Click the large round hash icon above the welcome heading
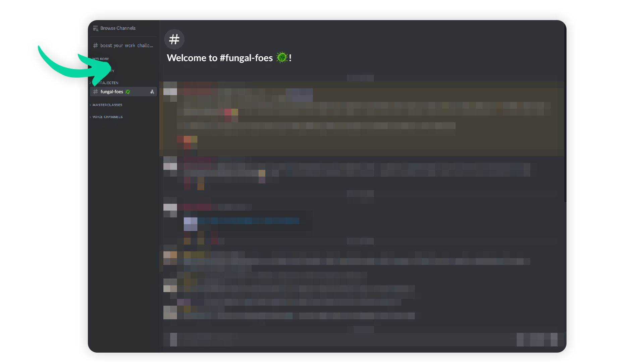Image resolution: width=644 pixels, height=362 pixels. (x=174, y=39)
